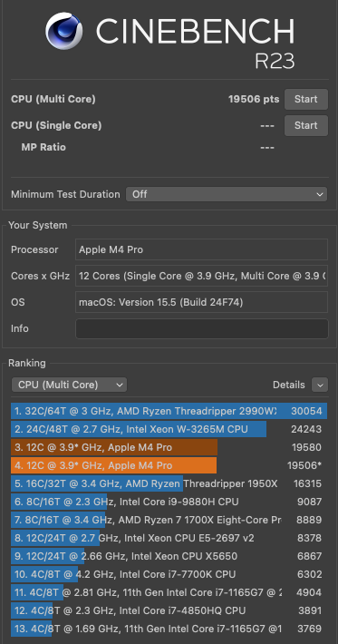Open the Minimum Test Duration dropdown
The height and width of the screenshot is (644, 338).
click(x=227, y=194)
